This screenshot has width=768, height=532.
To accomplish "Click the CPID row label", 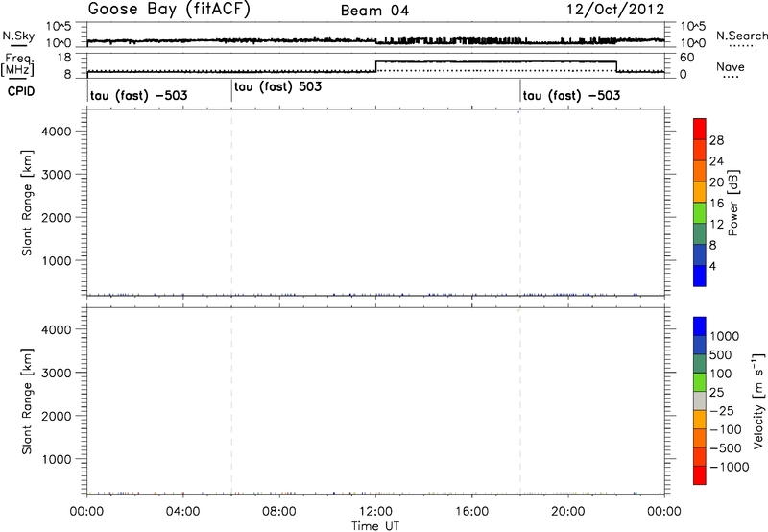I will coord(21,91).
